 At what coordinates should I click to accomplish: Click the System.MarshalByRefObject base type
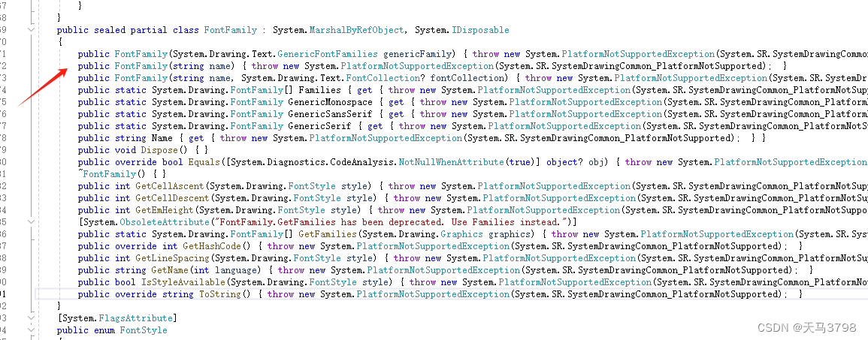tap(340, 30)
